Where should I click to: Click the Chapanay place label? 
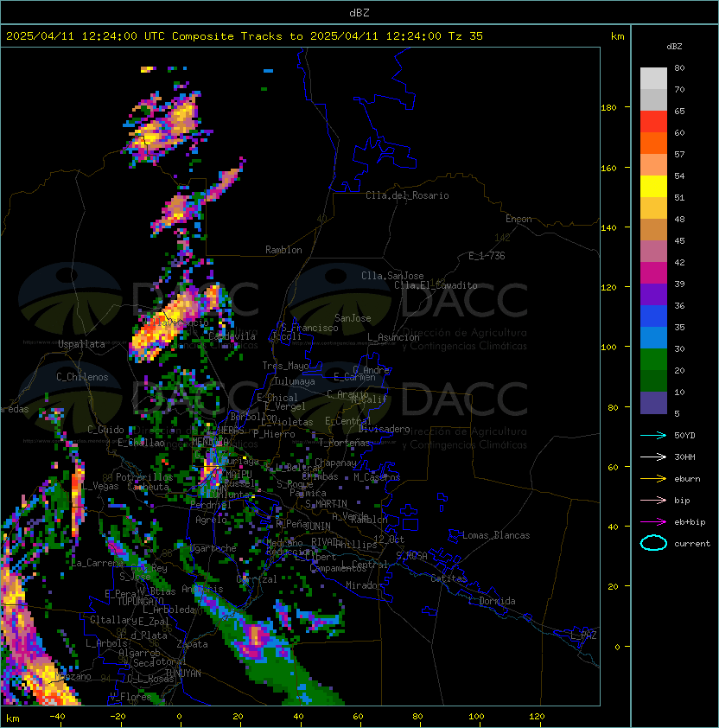coord(335,463)
